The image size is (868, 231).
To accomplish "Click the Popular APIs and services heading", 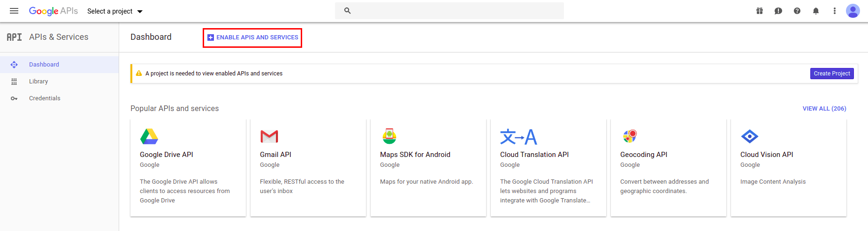I will [175, 109].
